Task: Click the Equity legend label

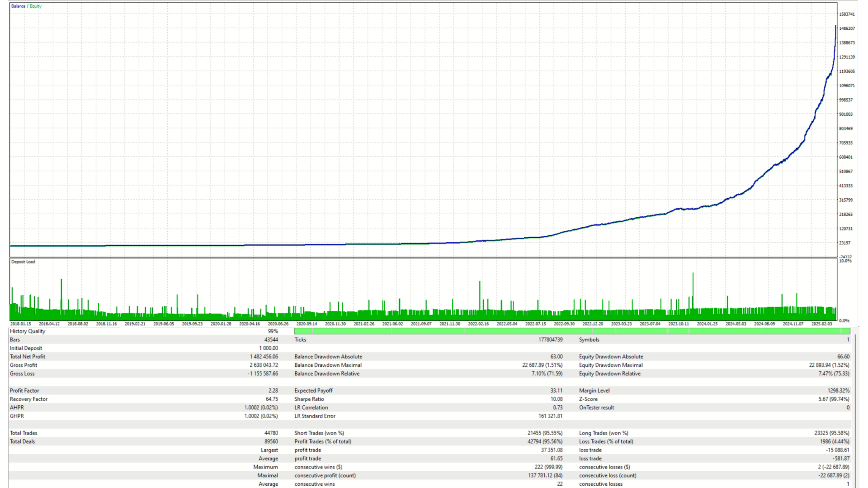Action: click(x=36, y=6)
